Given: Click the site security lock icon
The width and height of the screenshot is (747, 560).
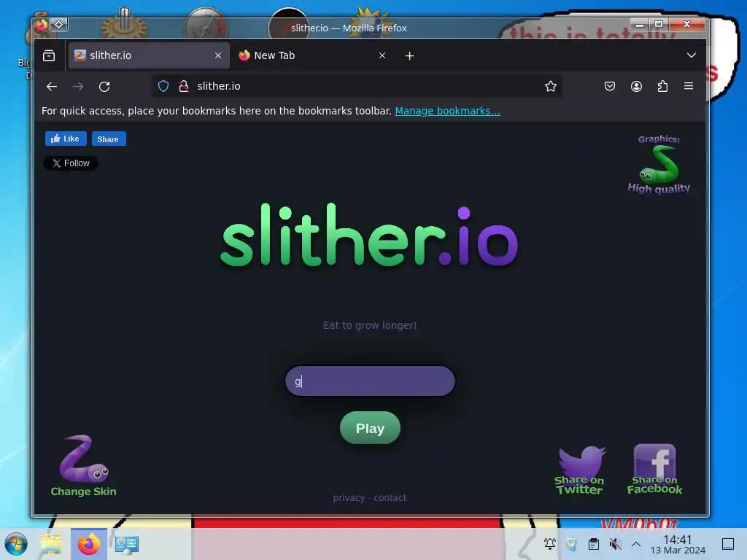Looking at the screenshot, I should 183,86.
